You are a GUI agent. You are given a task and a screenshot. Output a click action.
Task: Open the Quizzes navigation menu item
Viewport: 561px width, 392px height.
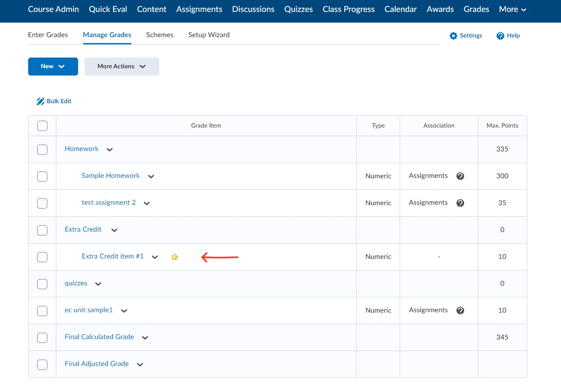tap(298, 9)
